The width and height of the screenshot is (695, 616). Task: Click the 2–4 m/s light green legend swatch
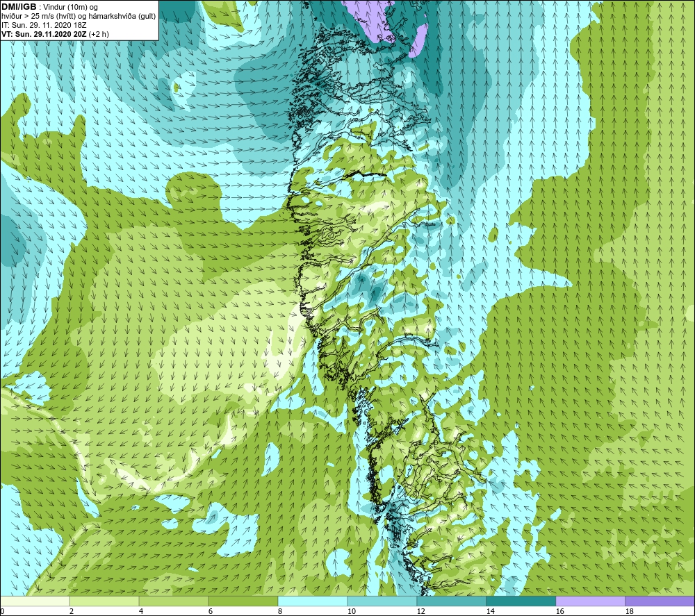tap(104, 601)
